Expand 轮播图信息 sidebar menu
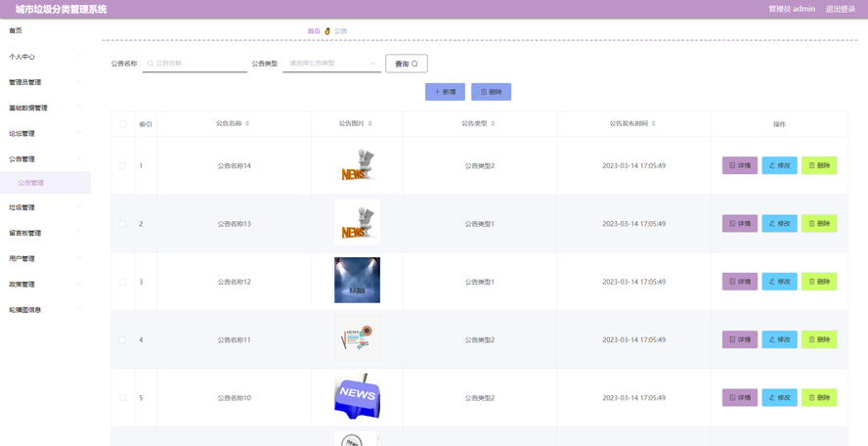Screen dimensions: 868x446 click(x=45, y=310)
